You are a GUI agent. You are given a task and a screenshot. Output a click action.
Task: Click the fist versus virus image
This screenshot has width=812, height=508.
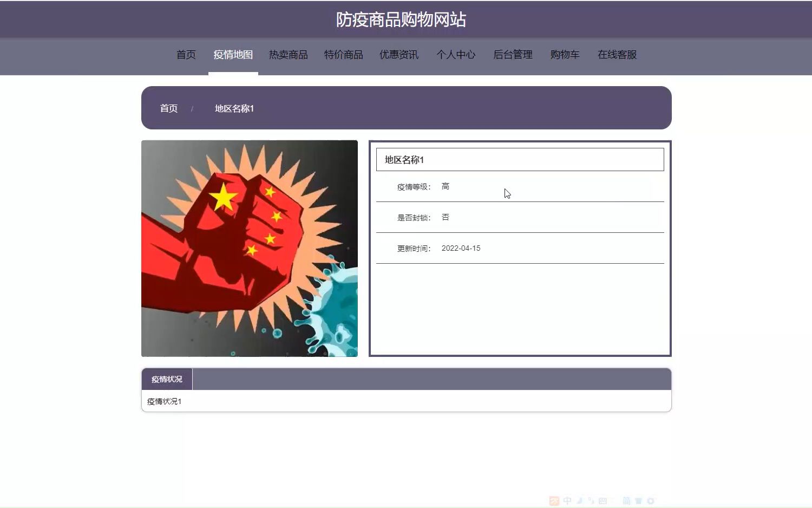pos(250,249)
